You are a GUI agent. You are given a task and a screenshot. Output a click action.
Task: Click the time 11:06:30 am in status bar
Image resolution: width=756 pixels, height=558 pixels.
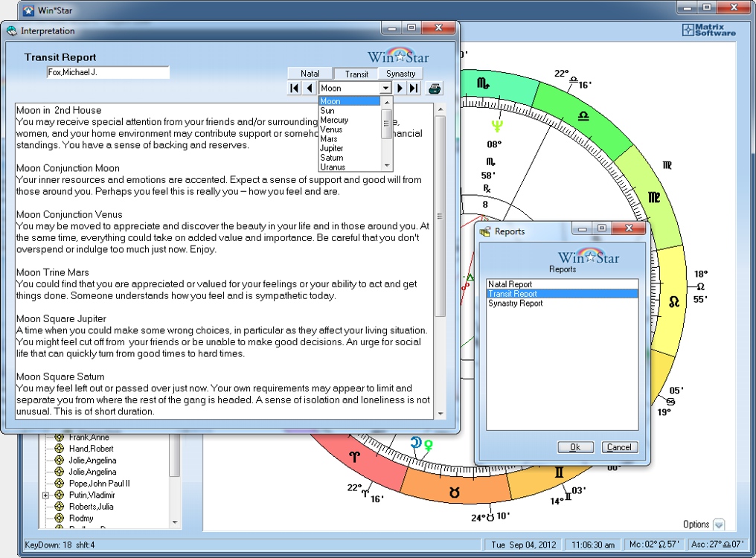(593, 545)
